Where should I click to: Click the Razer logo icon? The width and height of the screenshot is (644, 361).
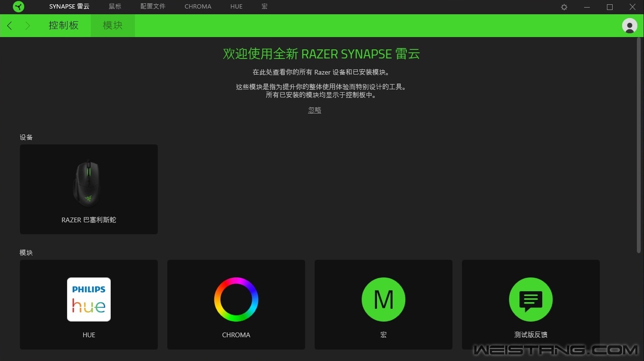tap(18, 7)
